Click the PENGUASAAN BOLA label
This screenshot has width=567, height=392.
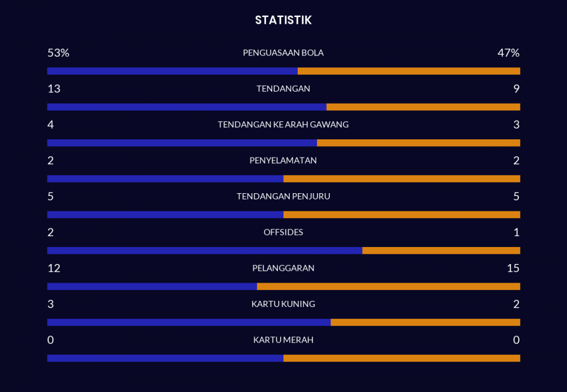(283, 53)
